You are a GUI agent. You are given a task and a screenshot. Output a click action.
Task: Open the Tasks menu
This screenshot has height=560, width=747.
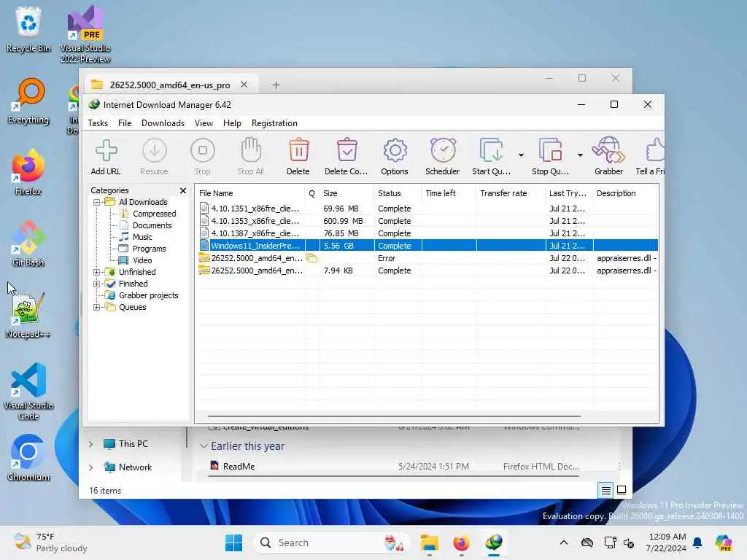pyautogui.click(x=98, y=123)
